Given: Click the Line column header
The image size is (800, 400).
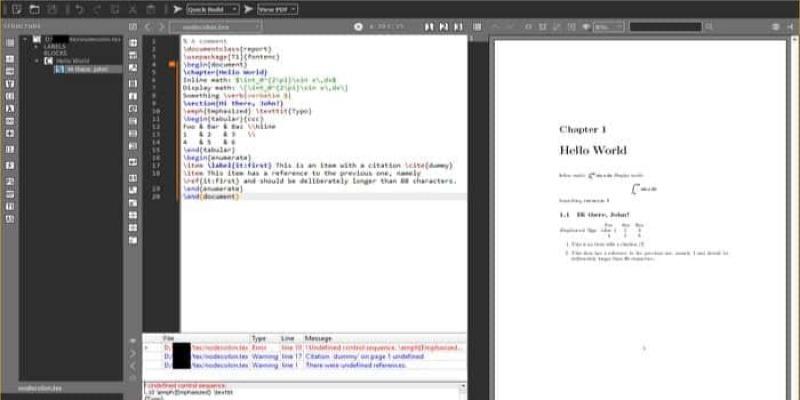Looking at the screenshot, I should [286, 339].
